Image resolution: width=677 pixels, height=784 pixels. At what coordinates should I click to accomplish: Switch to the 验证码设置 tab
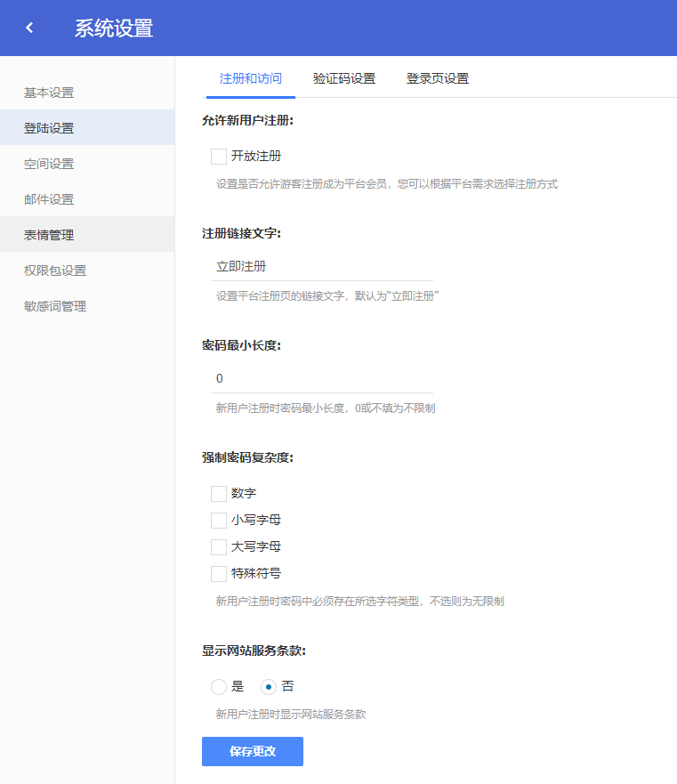(344, 78)
